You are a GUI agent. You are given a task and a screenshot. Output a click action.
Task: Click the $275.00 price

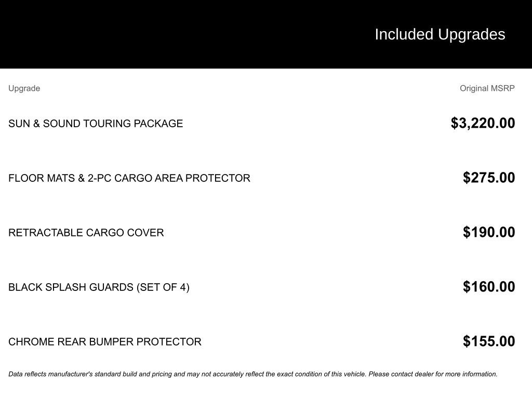tap(489, 178)
